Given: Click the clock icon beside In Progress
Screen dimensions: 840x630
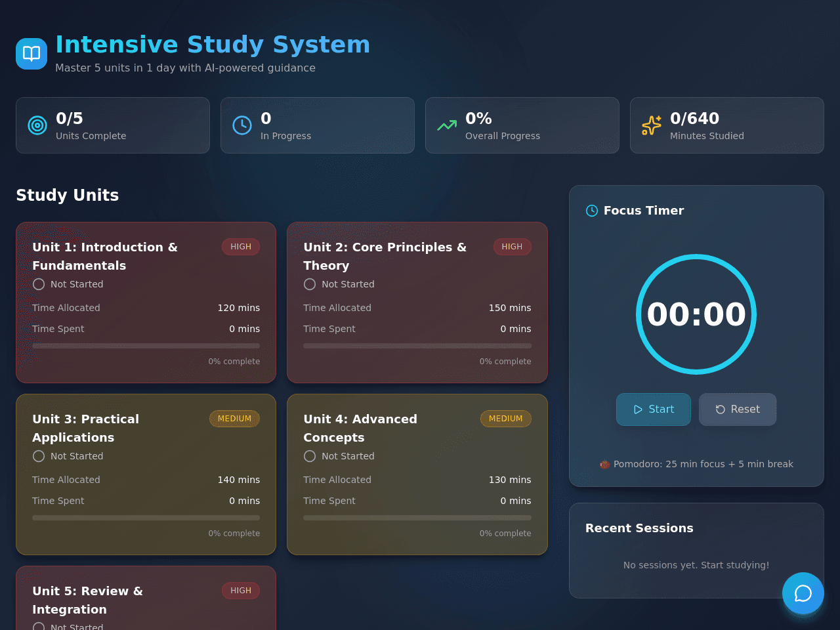Looking at the screenshot, I should [x=242, y=125].
